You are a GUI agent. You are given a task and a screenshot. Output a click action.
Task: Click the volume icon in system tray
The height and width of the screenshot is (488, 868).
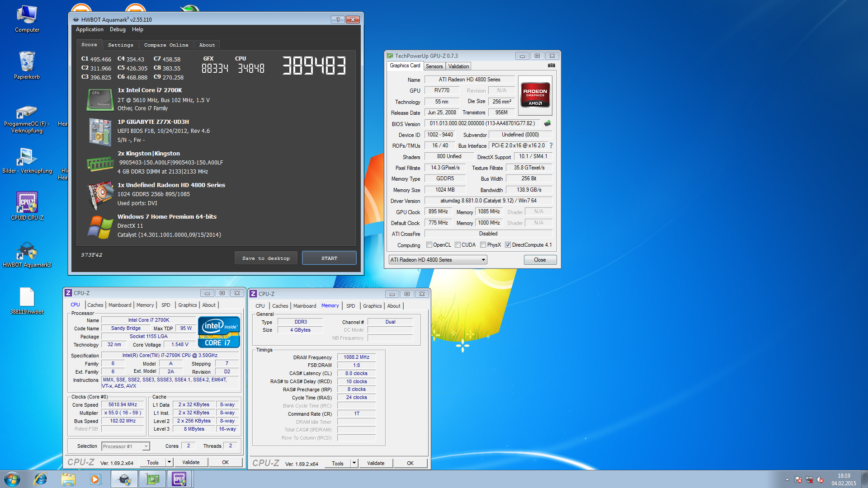(820, 480)
